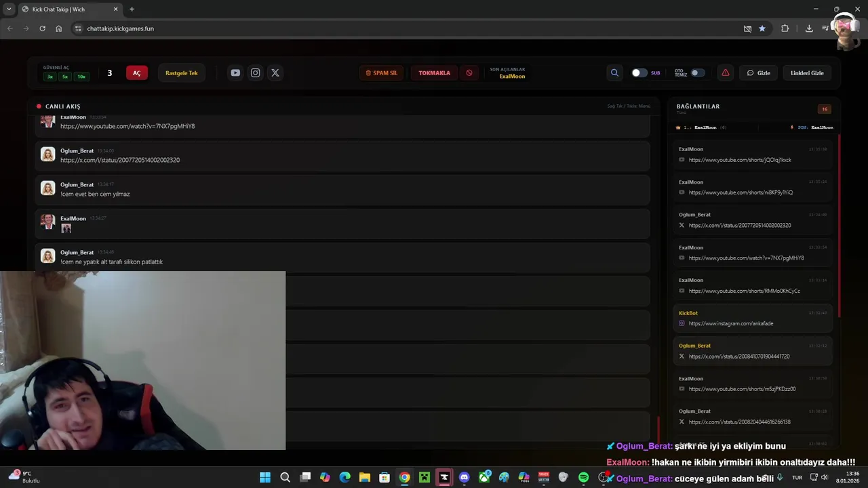Open the youtube.com/shorts/ni8KP9y1YiQ link in Bağlantılar

tap(741, 192)
